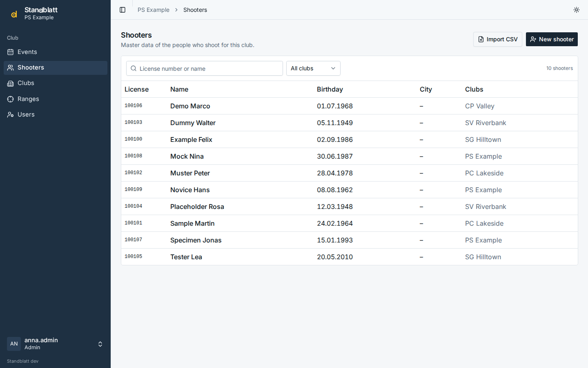Click the search magnifier icon
Screen dimensions: 588x368
click(134, 68)
